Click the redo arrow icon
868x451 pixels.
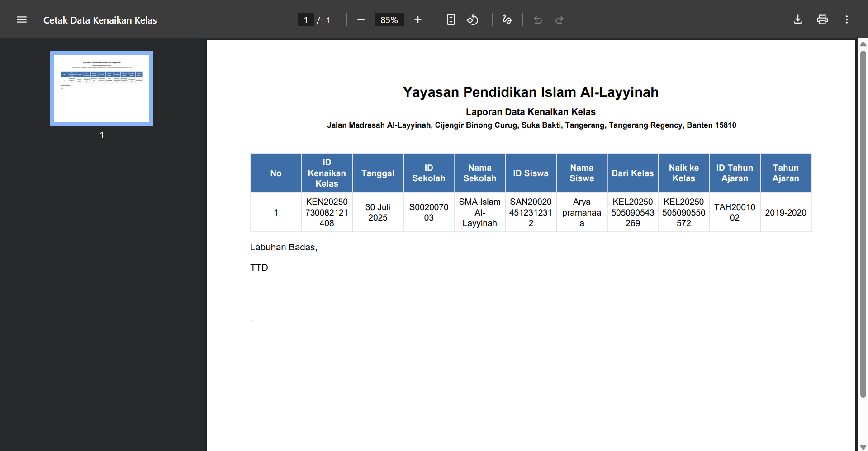560,20
